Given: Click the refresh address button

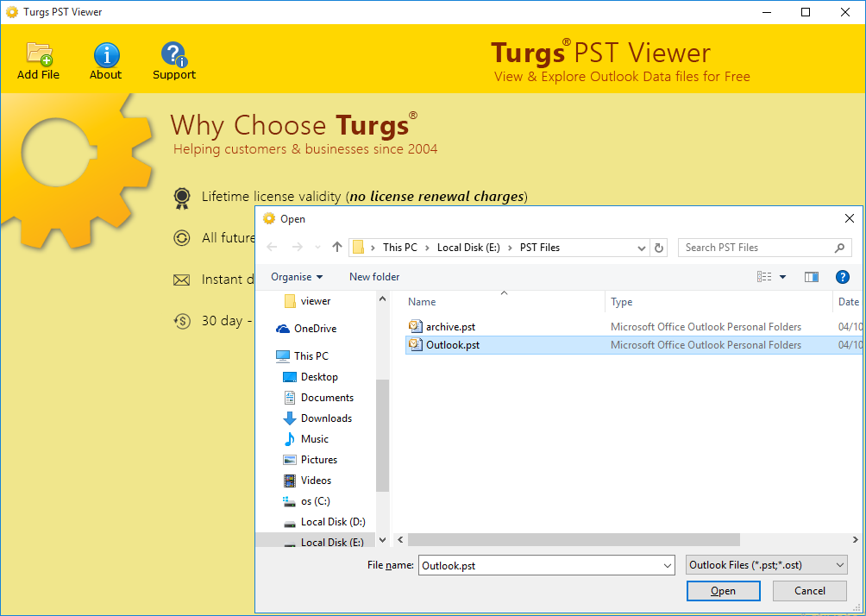Looking at the screenshot, I should [658, 248].
